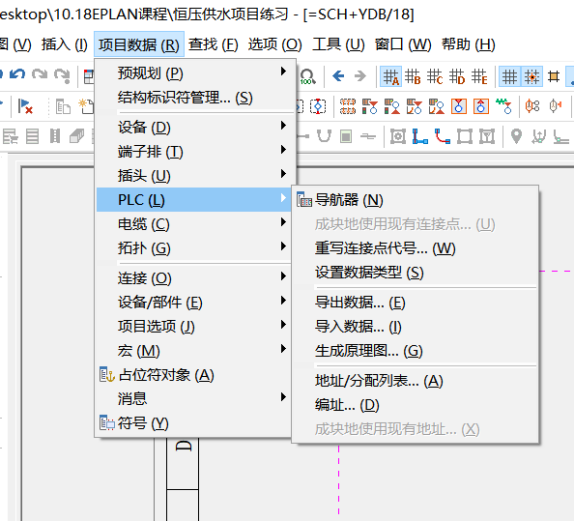The image size is (574, 521).
Task: Click the Undo arrow icon
Action: 17,75
